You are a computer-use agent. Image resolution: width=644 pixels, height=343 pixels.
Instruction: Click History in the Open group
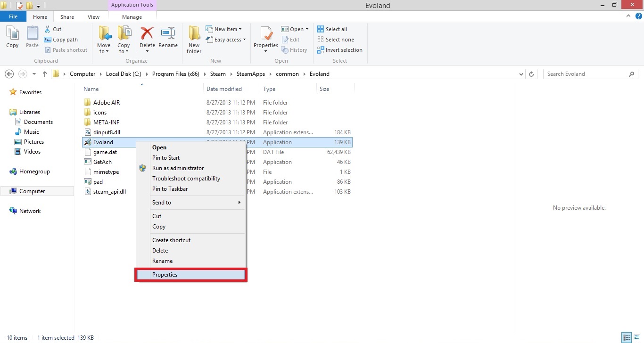[x=294, y=50]
